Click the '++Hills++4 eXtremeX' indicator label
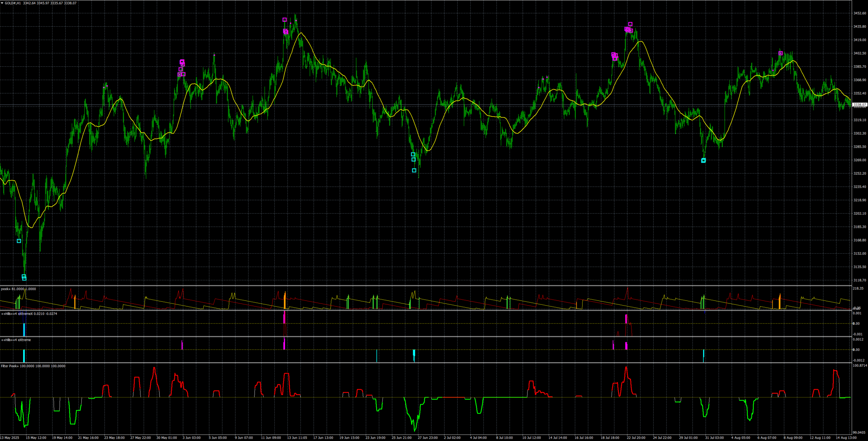Image resolution: width=868 pixels, height=441 pixels. (x=17, y=314)
